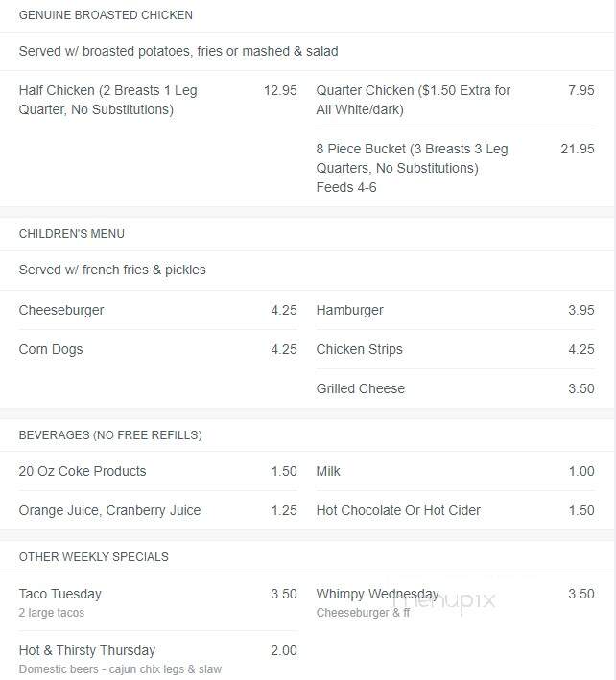
Task: Select the Genuine Broasted Chicken heading
Action: pyautogui.click(x=106, y=15)
